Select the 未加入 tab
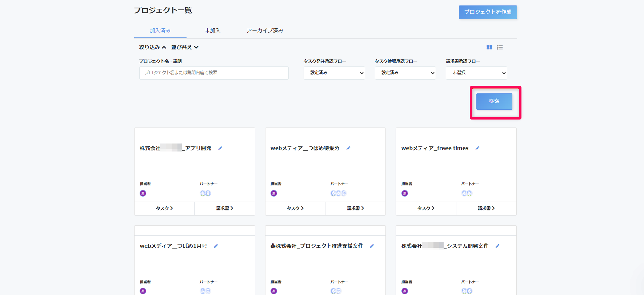644x295 pixels. [x=213, y=31]
